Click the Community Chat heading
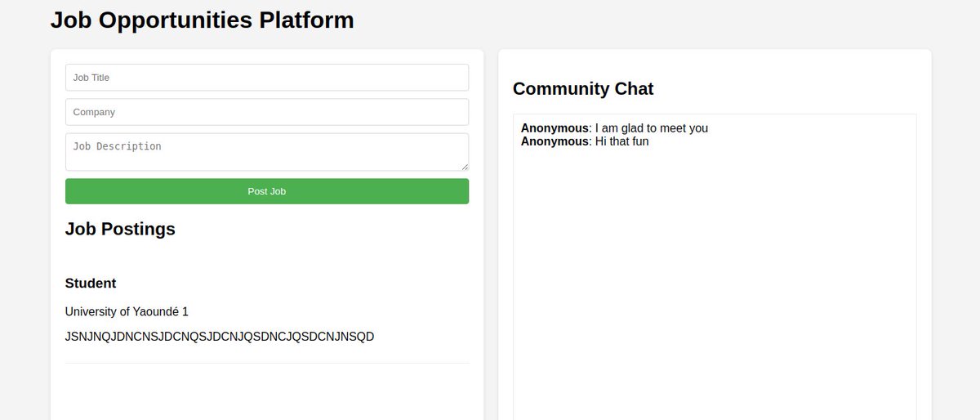 (583, 89)
